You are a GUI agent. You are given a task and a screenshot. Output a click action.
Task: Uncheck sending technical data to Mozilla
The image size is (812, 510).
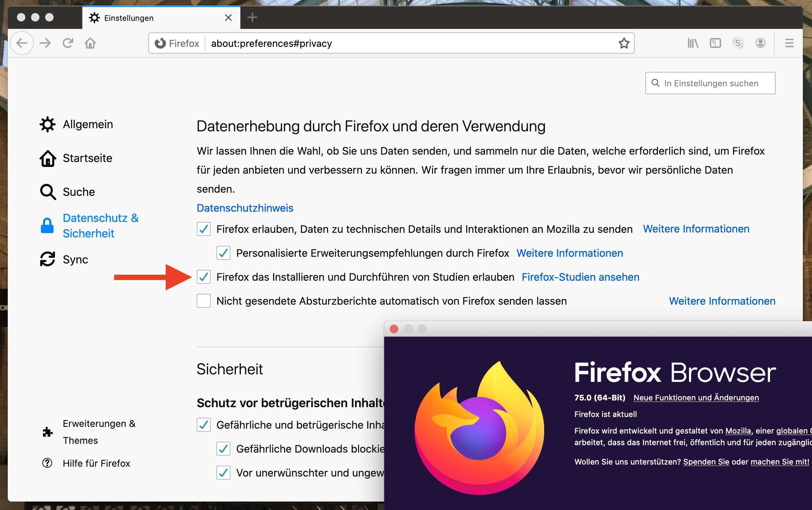[x=204, y=229]
